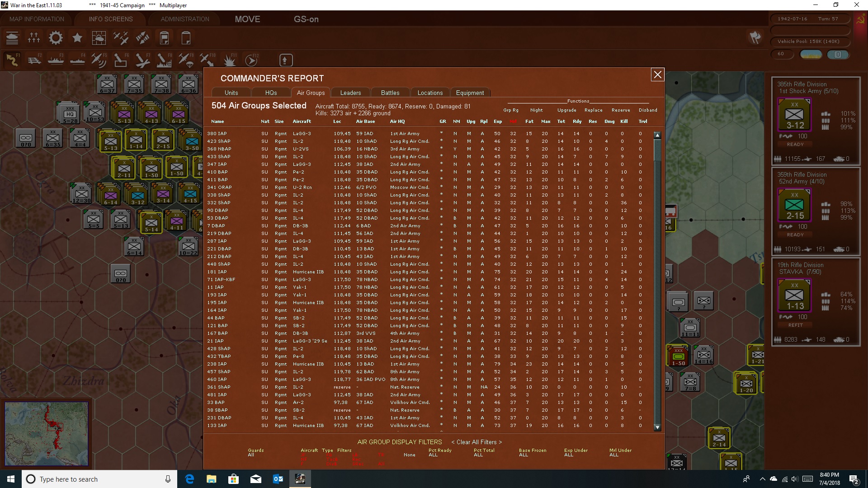Select F3 naval transport mode icon
This screenshot has width=868, height=488.
click(x=56, y=60)
